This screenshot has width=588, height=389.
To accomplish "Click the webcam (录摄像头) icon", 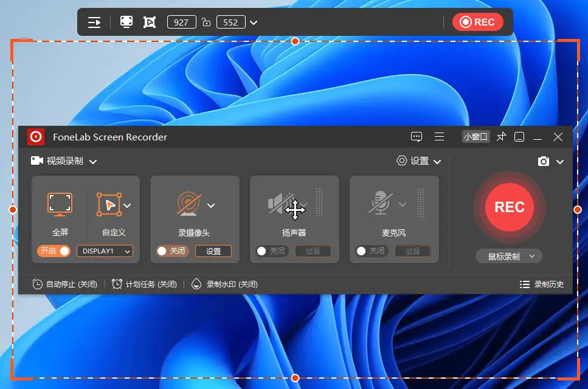I will coord(190,205).
